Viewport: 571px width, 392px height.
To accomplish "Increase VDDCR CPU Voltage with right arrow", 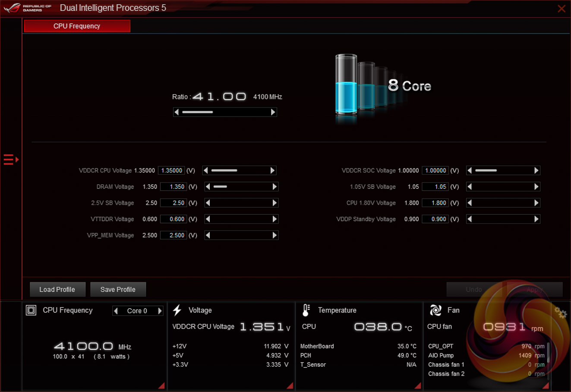I will 273,171.
